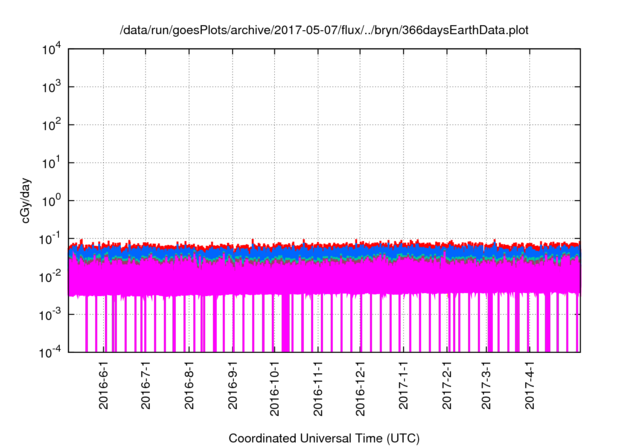
Task: Click the 10^-1 y-axis tick label
Action: 50,239
